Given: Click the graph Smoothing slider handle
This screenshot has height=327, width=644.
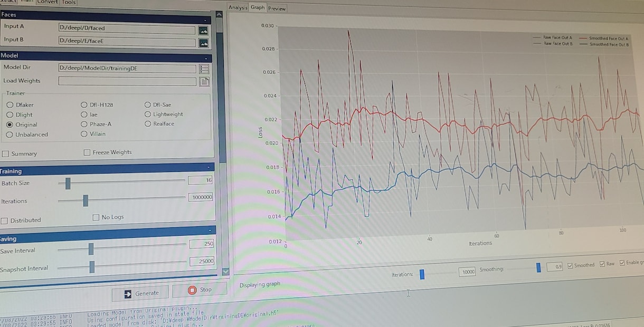Looking at the screenshot, I should [x=538, y=267].
